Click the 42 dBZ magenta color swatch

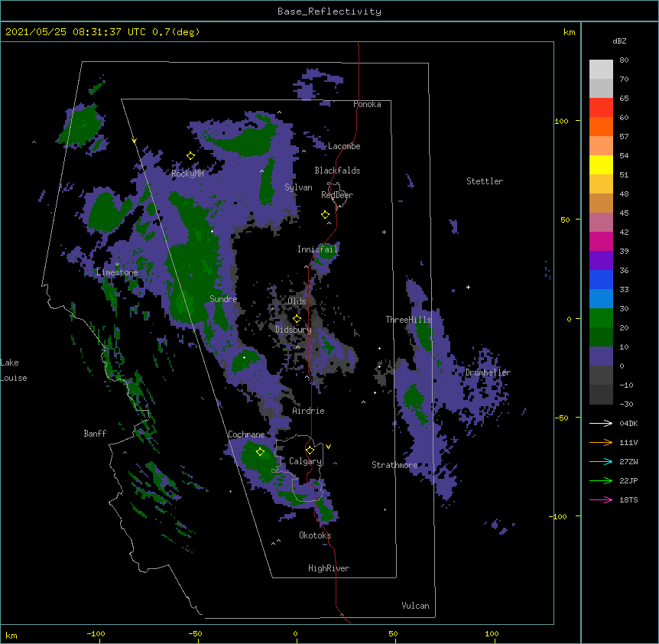pyautogui.click(x=601, y=241)
